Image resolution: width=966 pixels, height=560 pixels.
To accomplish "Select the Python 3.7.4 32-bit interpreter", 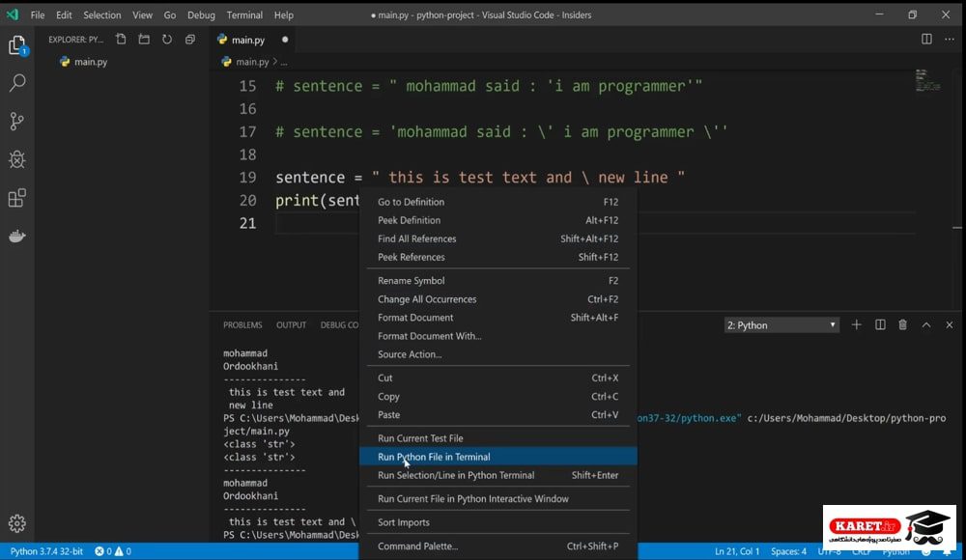I will coord(46,551).
